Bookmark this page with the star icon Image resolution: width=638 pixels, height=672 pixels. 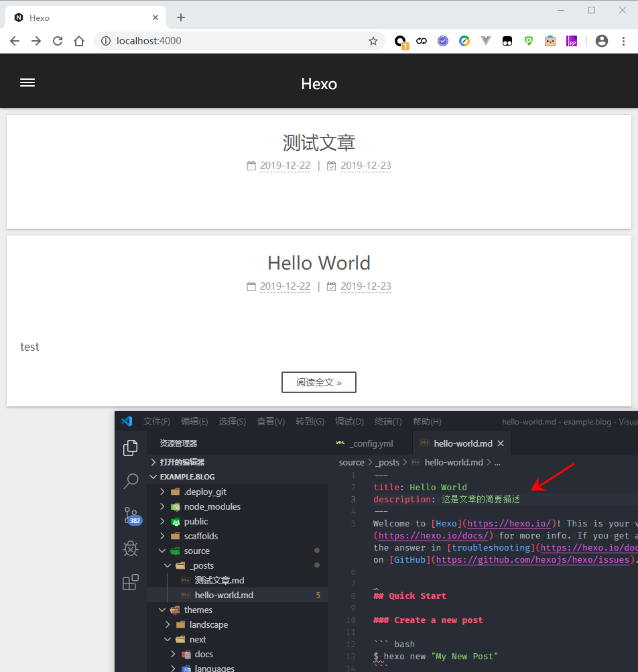pos(373,41)
